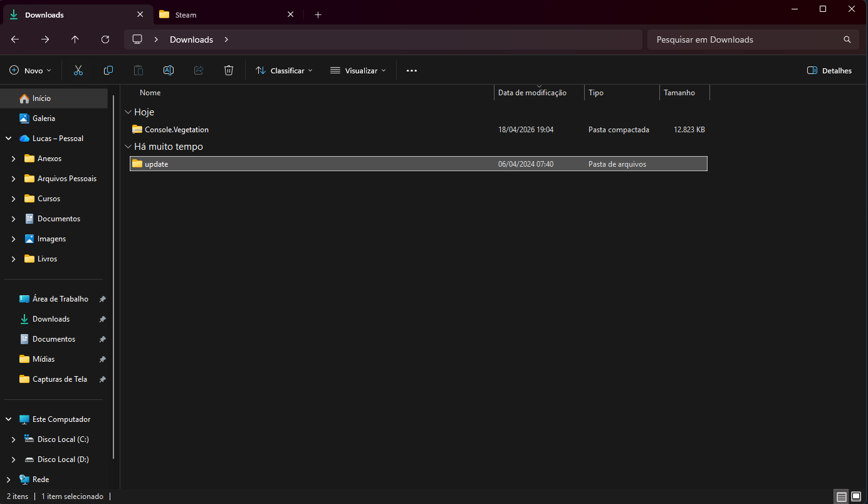This screenshot has height=504, width=868.
Task: Open the Classificar sort dropdown
Action: coord(284,71)
